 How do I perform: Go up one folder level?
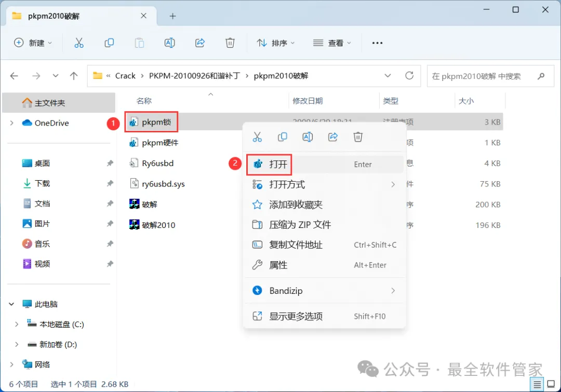coord(74,76)
